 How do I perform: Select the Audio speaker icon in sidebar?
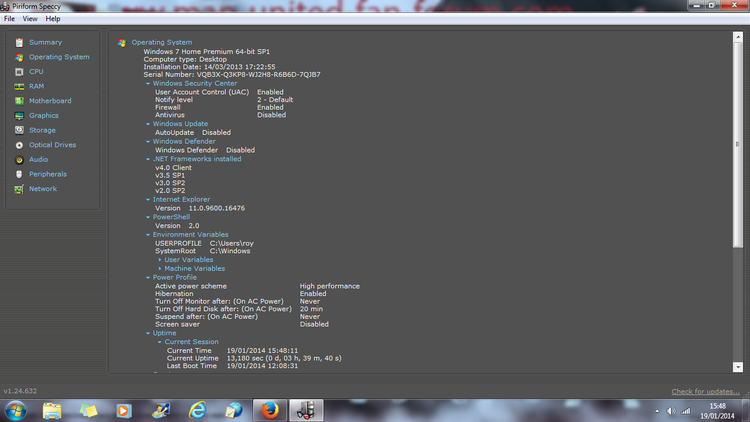pos(18,159)
